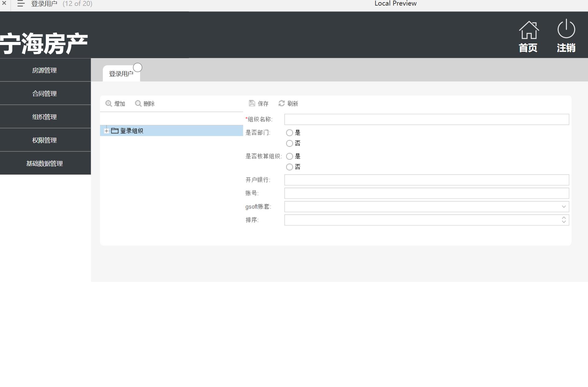Click the folder icon of 登录组织
Screen dimensions: 588x387
click(x=115, y=131)
